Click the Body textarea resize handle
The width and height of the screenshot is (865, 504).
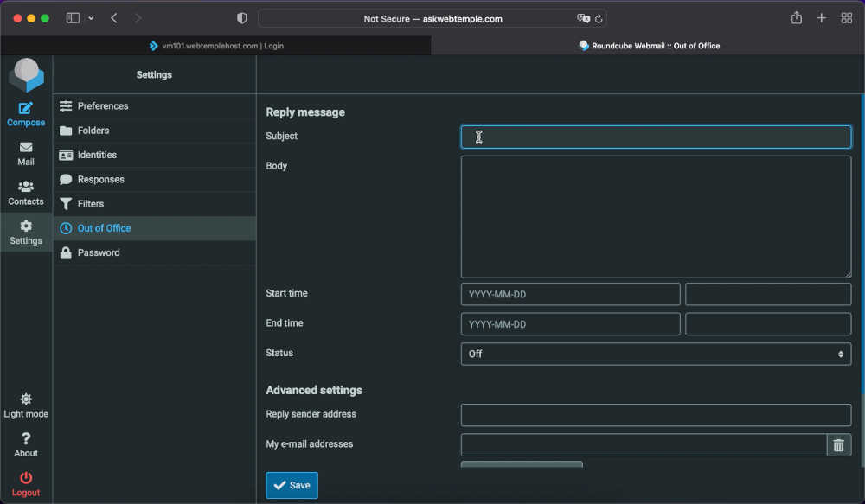click(x=848, y=274)
